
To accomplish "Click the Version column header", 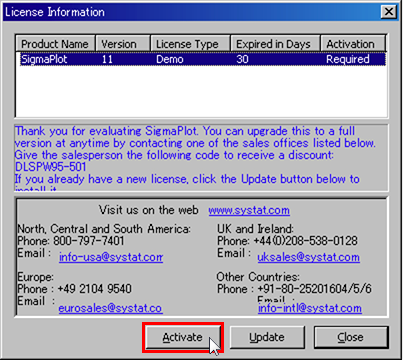I will [x=123, y=44].
